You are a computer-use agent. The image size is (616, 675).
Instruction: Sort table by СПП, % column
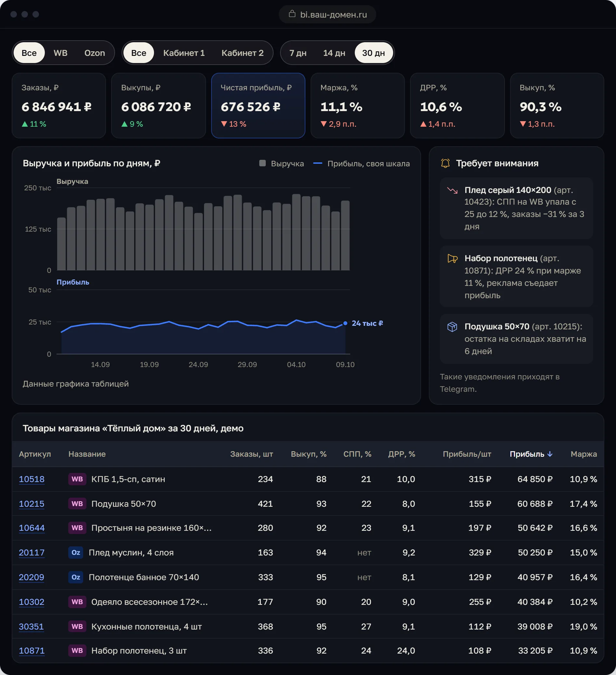(x=357, y=454)
